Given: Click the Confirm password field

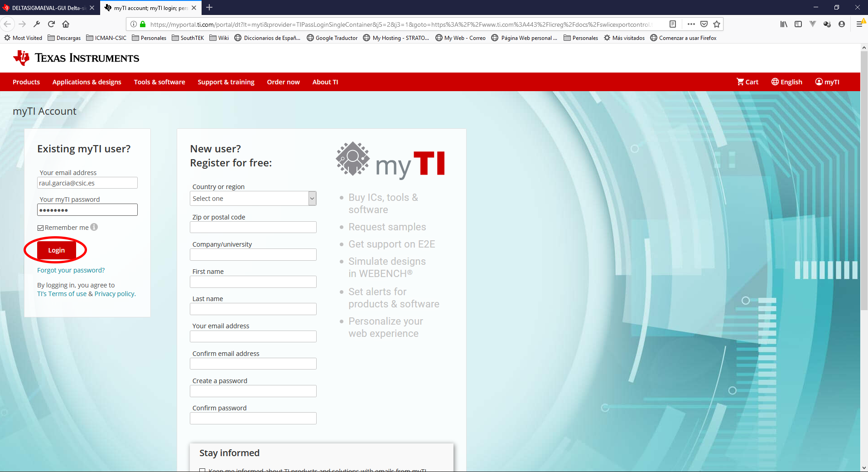Looking at the screenshot, I should click(253, 418).
